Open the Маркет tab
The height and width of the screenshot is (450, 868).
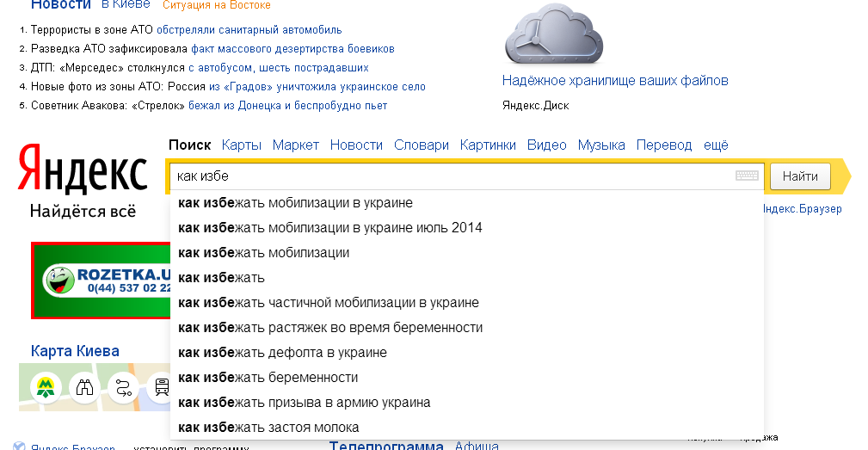296,145
